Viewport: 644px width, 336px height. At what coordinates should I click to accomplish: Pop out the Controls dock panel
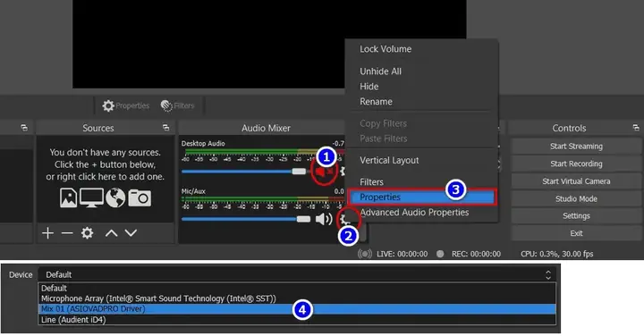[636, 128]
